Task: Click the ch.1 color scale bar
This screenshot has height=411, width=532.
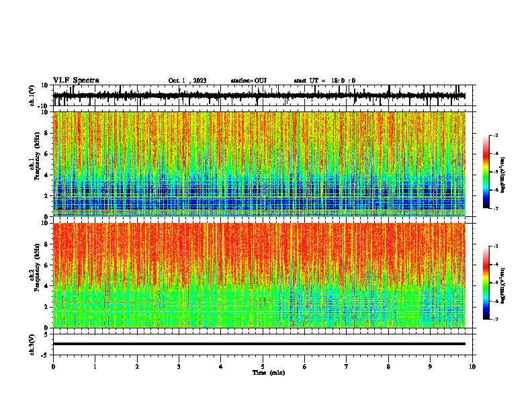Action: [486, 172]
